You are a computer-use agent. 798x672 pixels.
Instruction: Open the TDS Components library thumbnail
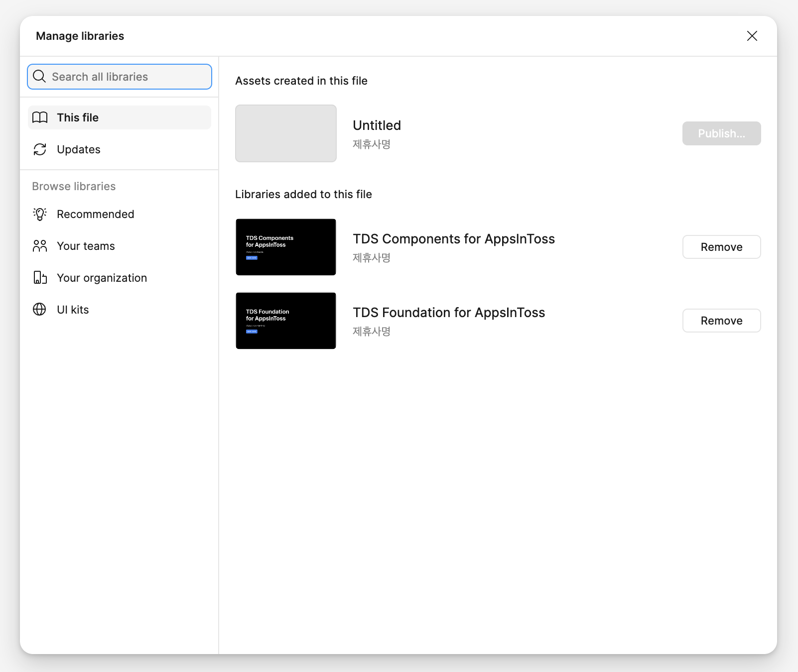point(286,247)
